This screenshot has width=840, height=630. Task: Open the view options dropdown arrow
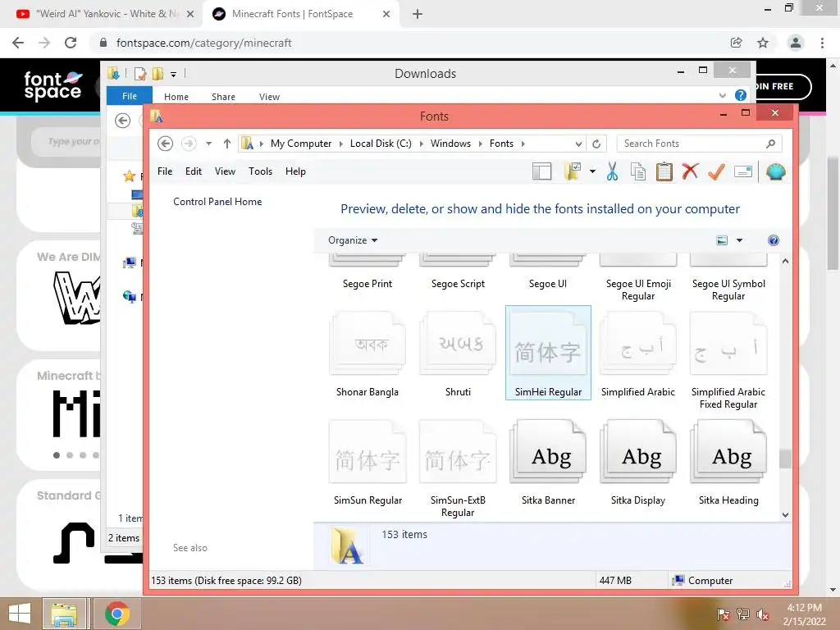point(739,240)
